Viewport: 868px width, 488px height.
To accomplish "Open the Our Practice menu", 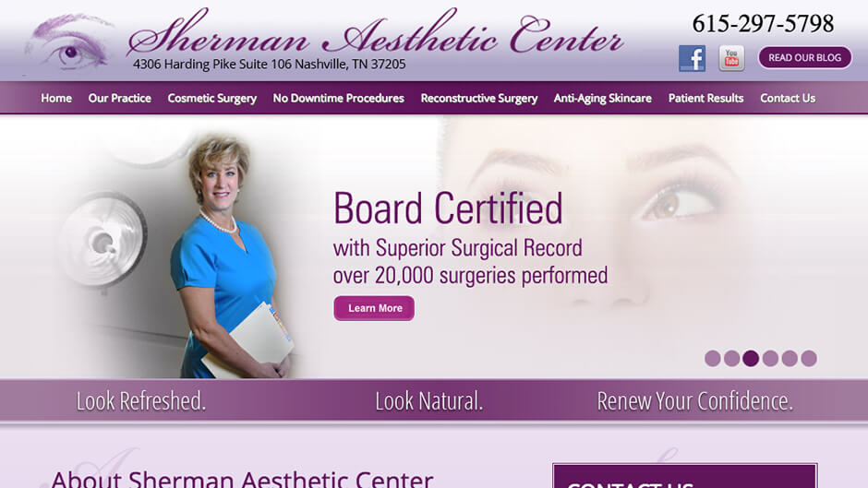I will tap(119, 98).
